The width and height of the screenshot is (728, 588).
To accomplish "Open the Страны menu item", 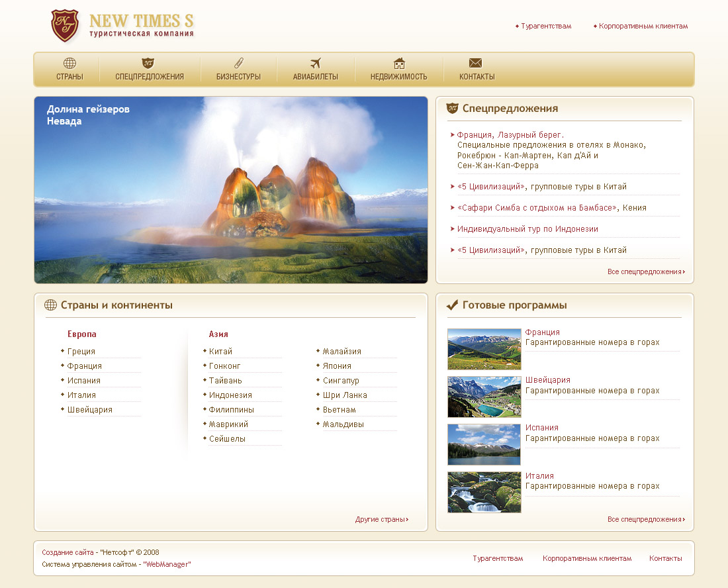I will coord(69,77).
